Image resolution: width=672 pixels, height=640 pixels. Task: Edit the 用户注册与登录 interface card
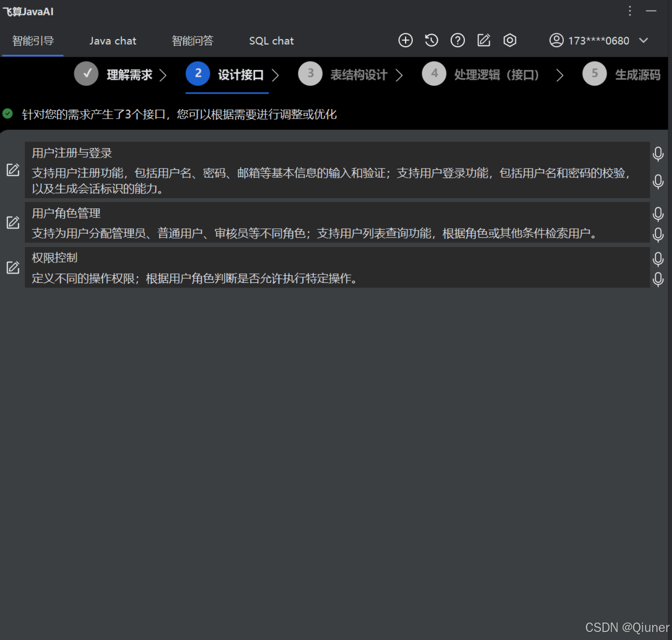[13, 170]
